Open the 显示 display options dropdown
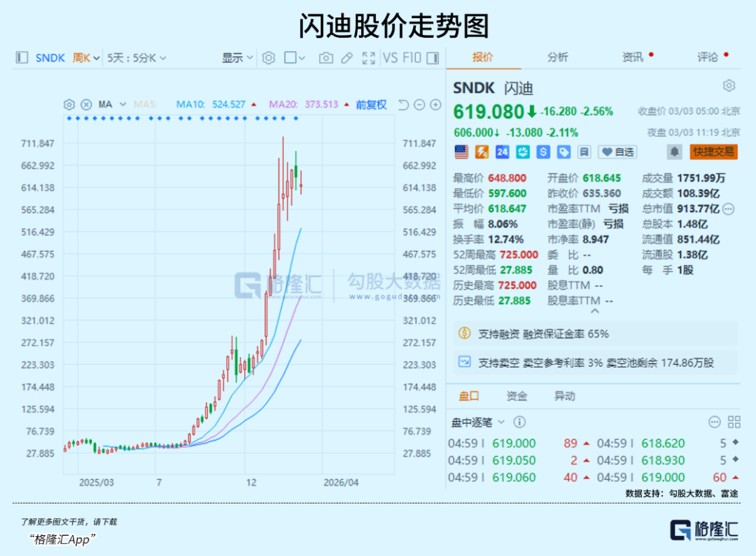 point(237,57)
